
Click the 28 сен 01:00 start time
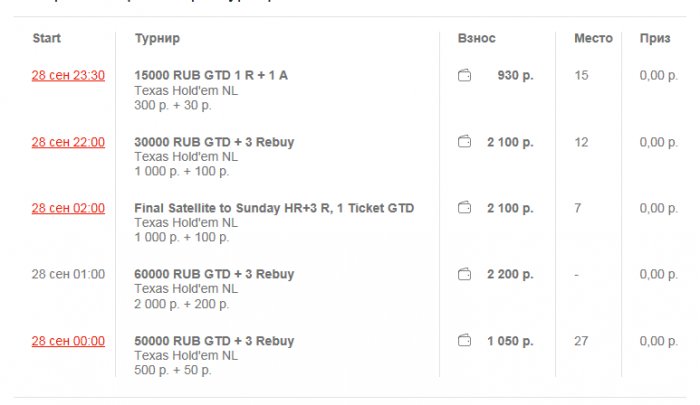pos(68,274)
